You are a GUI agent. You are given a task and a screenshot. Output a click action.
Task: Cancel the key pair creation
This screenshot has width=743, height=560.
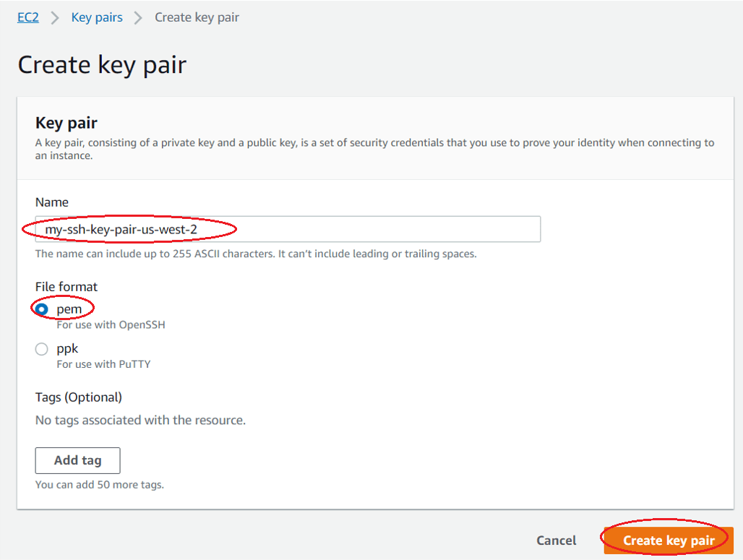(x=556, y=540)
